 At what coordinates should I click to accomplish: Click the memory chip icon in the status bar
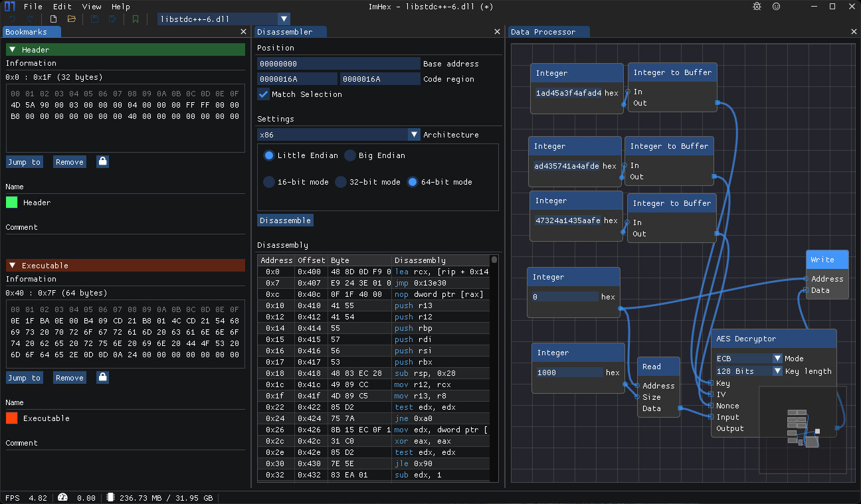pos(110,497)
